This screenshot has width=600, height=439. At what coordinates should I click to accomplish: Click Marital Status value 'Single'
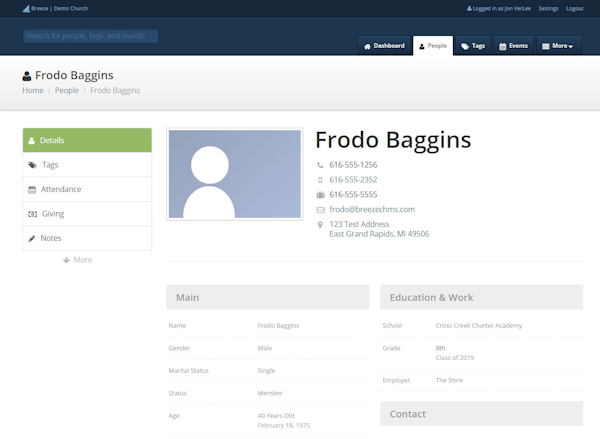coord(266,371)
